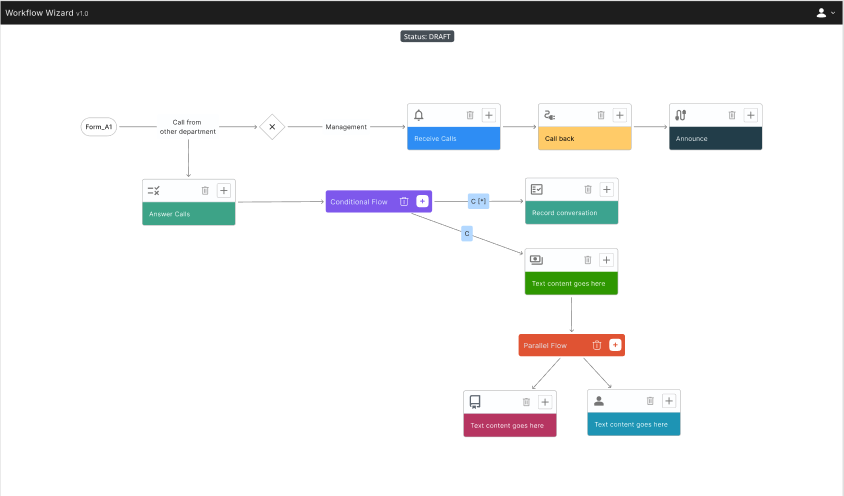Add a branch to Conditional Flow node
Screen dimensions: 844x496
pos(422,201)
